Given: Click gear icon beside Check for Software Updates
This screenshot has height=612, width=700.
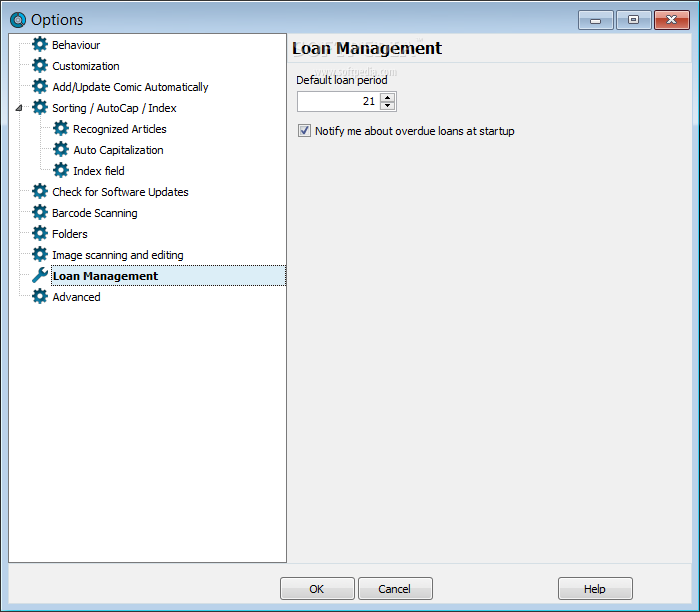Looking at the screenshot, I should (40, 192).
